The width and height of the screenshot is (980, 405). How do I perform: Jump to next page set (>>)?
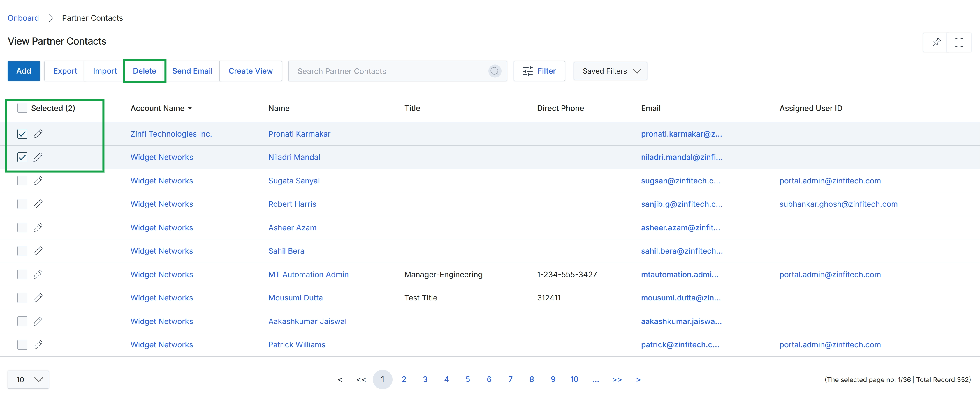[x=617, y=379]
